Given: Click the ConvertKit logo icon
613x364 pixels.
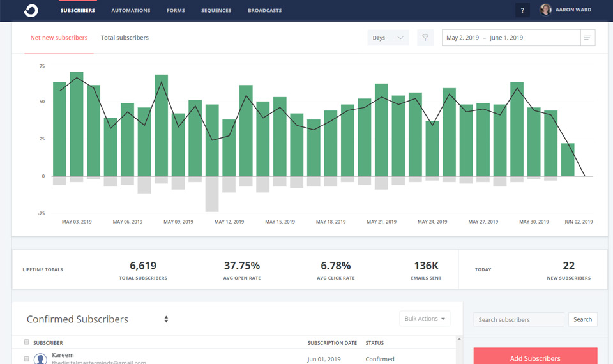Looking at the screenshot, I should 31,10.
